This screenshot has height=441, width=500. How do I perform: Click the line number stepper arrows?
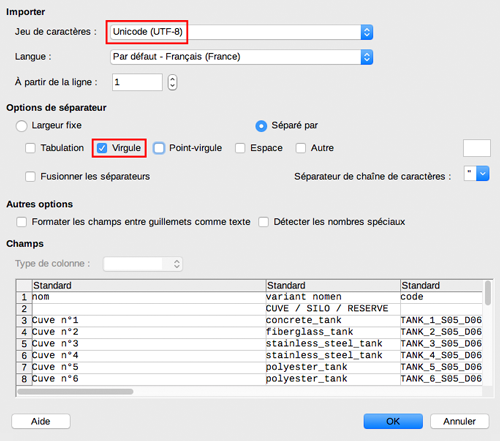172,82
